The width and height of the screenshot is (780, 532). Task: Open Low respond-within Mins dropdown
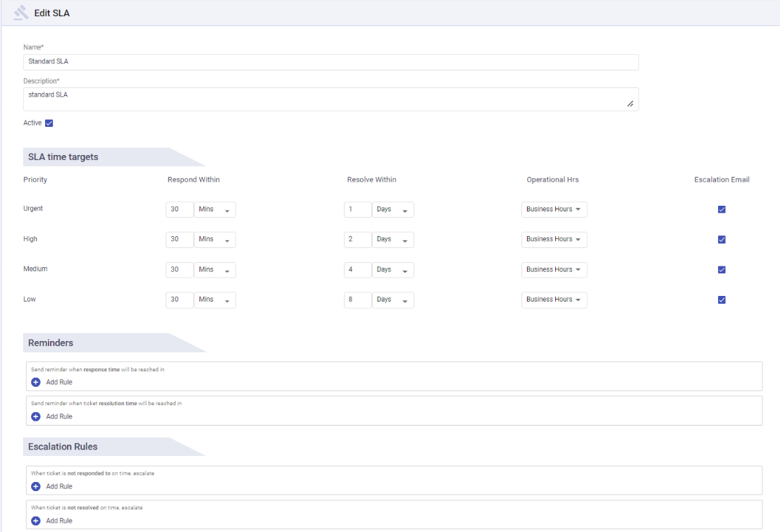(x=215, y=299)
